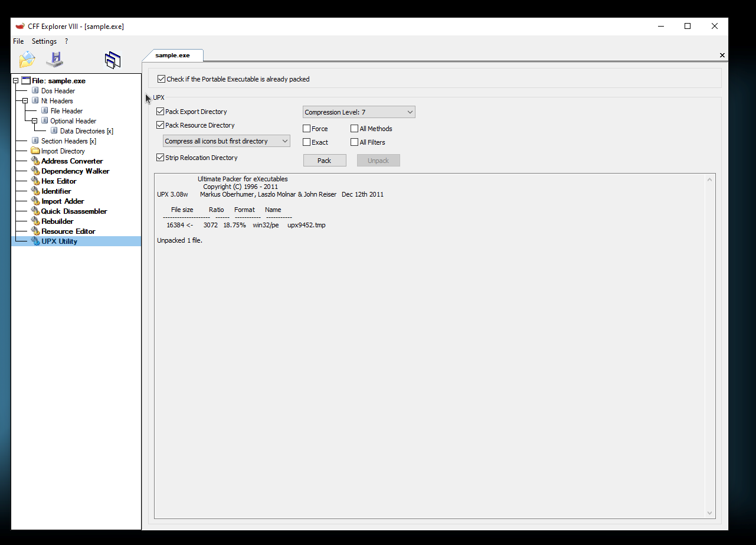This screenshot has height=545, width=756.
Task: Click the Section Headers page icon
Action: (x=35, y=141)
